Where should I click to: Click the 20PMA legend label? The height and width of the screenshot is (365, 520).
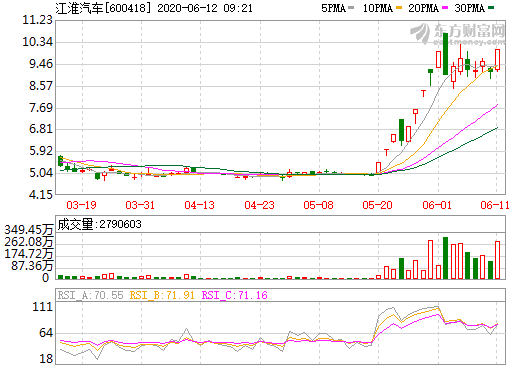tap(423, 8)
